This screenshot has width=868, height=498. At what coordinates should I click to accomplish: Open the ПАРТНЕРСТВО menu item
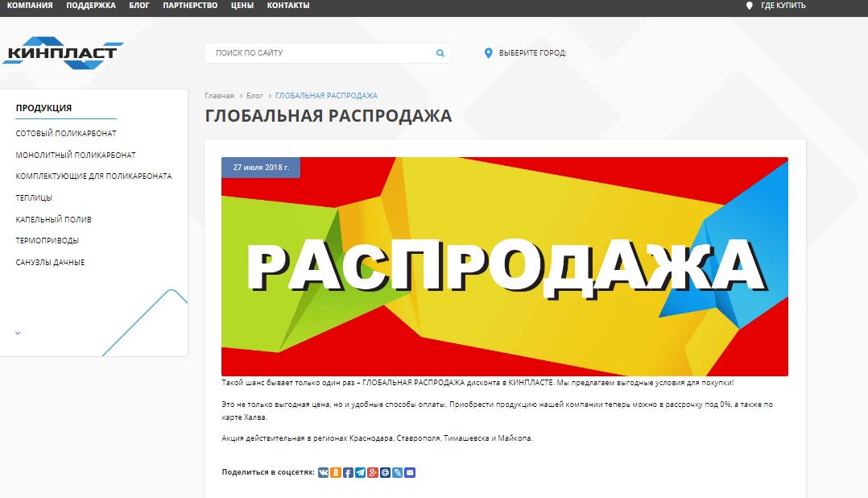(x=190, y=6)
